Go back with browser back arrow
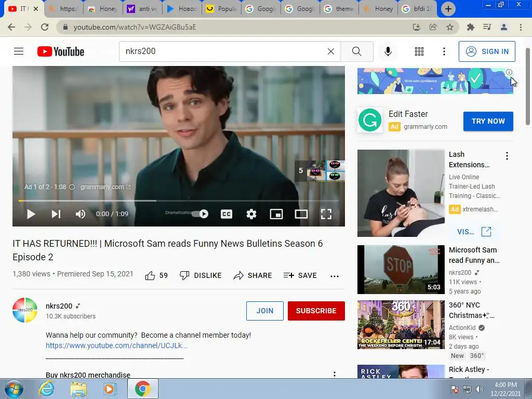Viewport: 532px width, 399px height. (11, 27)
